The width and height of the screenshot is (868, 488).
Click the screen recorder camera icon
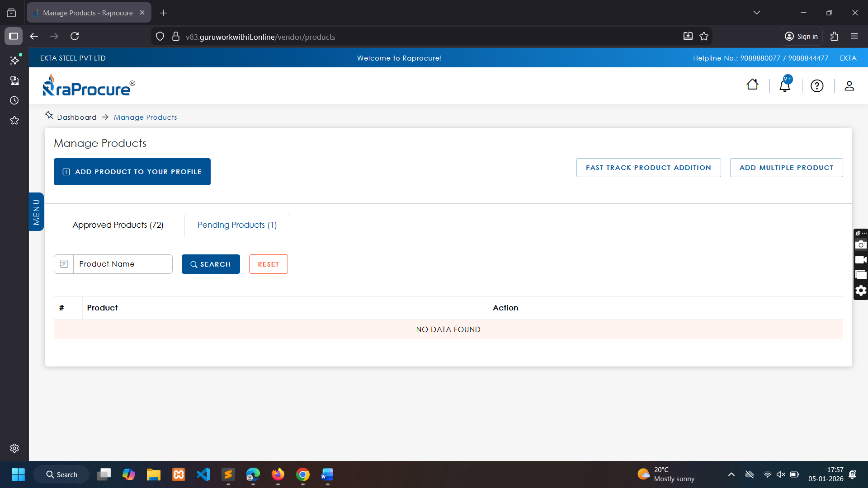tap(861, 244)
